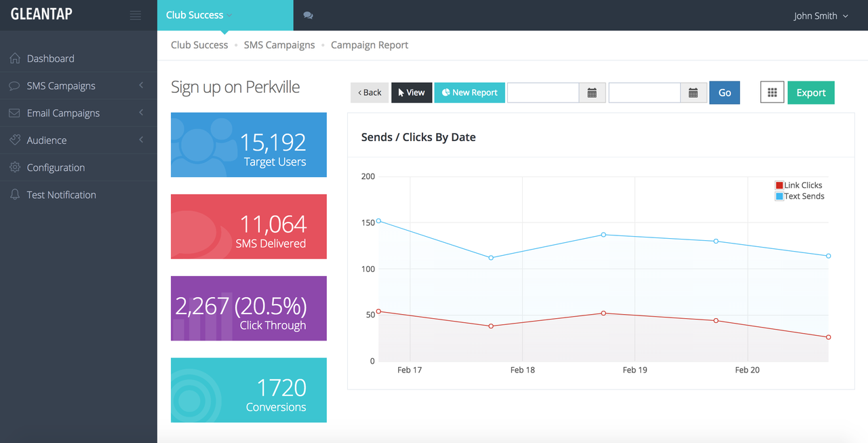868x443 pixels.
Task: Open second date field calendar icon
Action: pos(693,93)
